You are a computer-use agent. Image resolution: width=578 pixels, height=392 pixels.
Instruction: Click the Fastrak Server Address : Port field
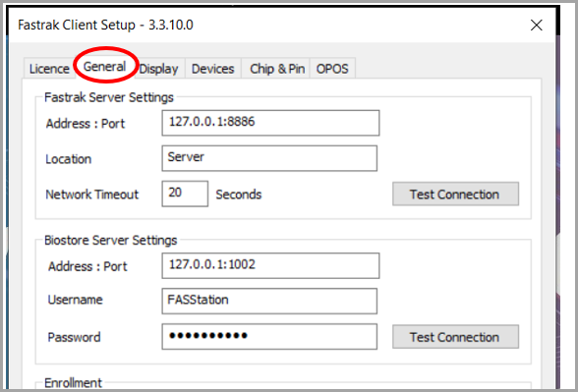pyautogui.click(x=270, y=123)
